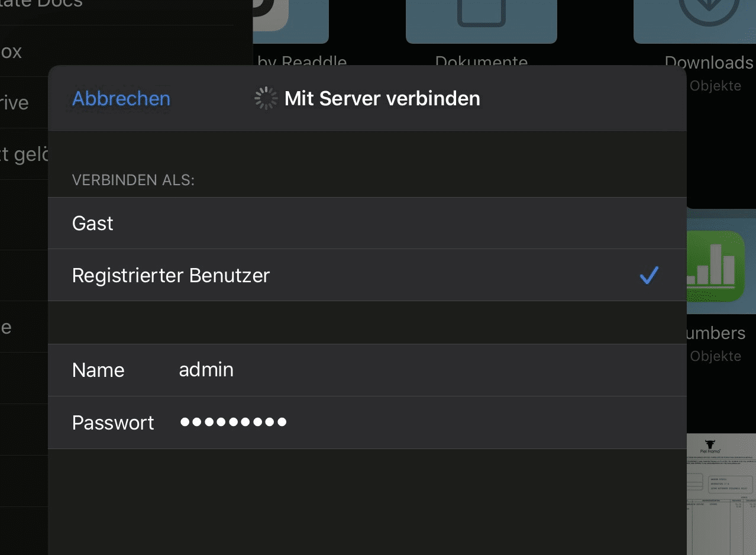Open the by Readdle folder icon

click(x=290, y=18)
